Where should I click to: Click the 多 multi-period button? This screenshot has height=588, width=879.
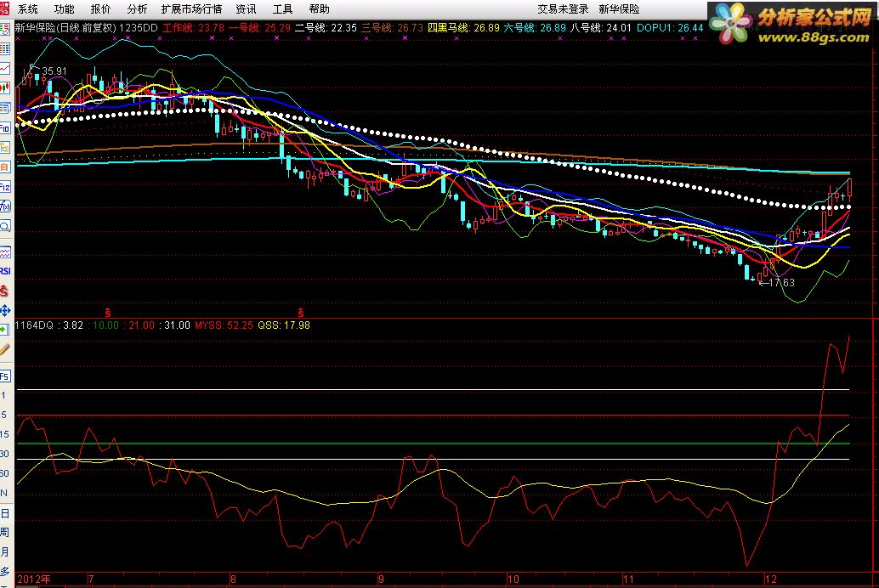coord(4,571)
